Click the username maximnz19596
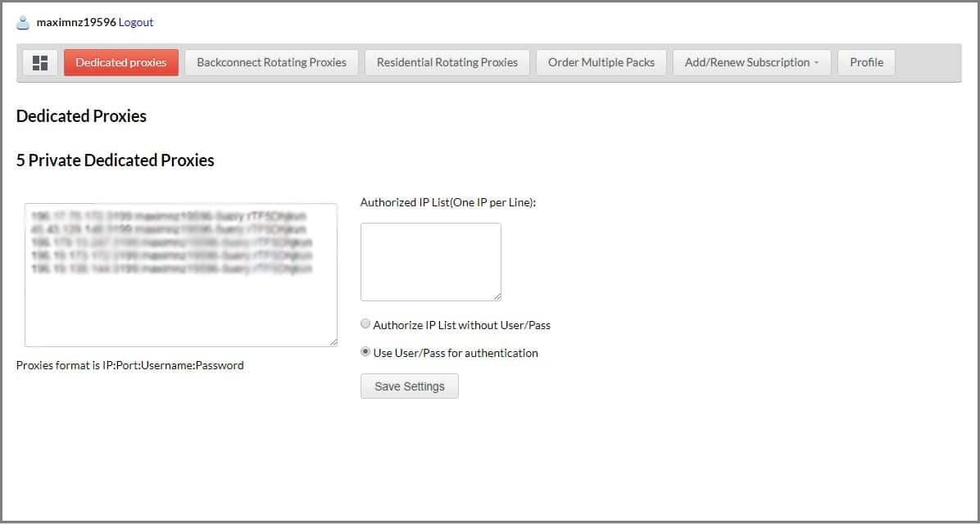Image resolution: width=980 pixels, height=524 pixels. coord(76,22)
